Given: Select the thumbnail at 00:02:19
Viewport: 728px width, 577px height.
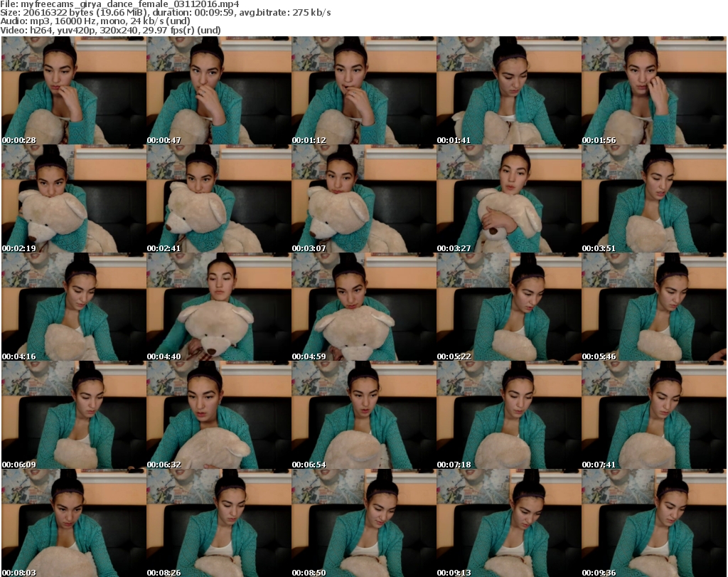Looking at the screenshot, I should point(74,198).
